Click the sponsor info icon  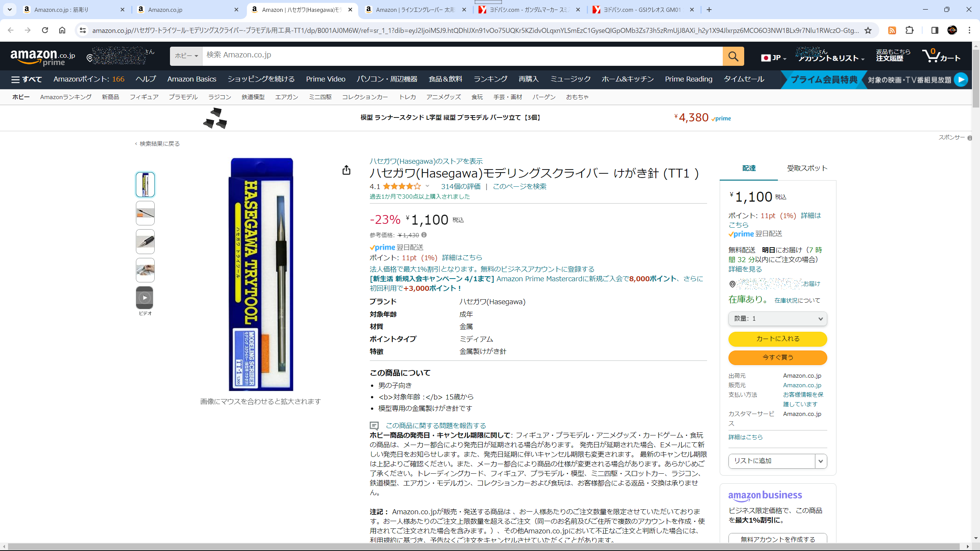969,138
